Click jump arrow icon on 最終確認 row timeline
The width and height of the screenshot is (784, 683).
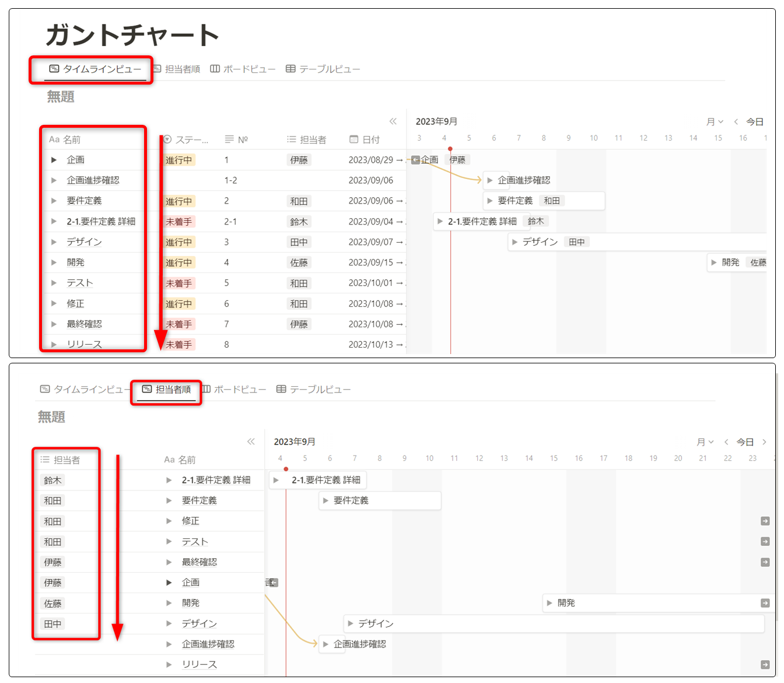coord(765,562)
